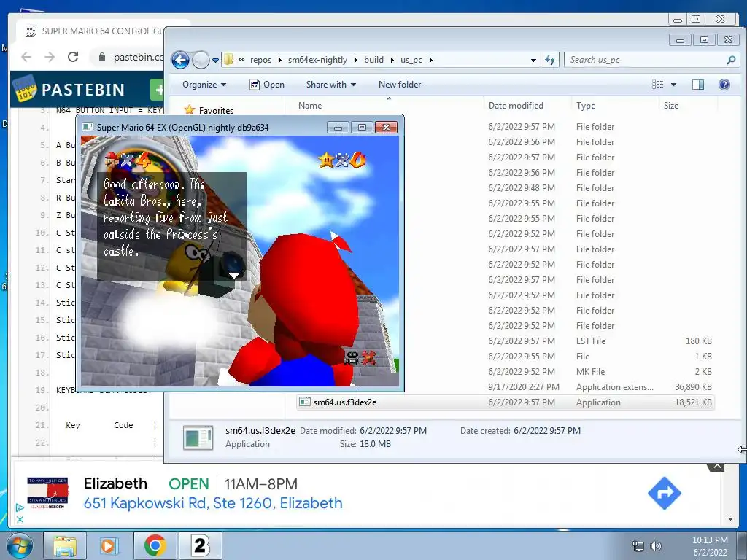This screenshot has width=747, height=560.
Task: Click us_pc in address breadcrumb
Action: pos(411,60)
